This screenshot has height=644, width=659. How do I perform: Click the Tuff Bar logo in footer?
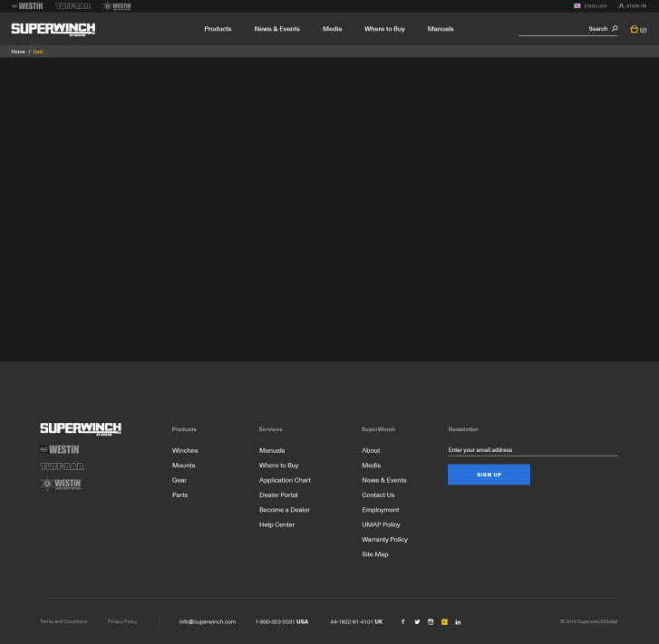(62, 466)
